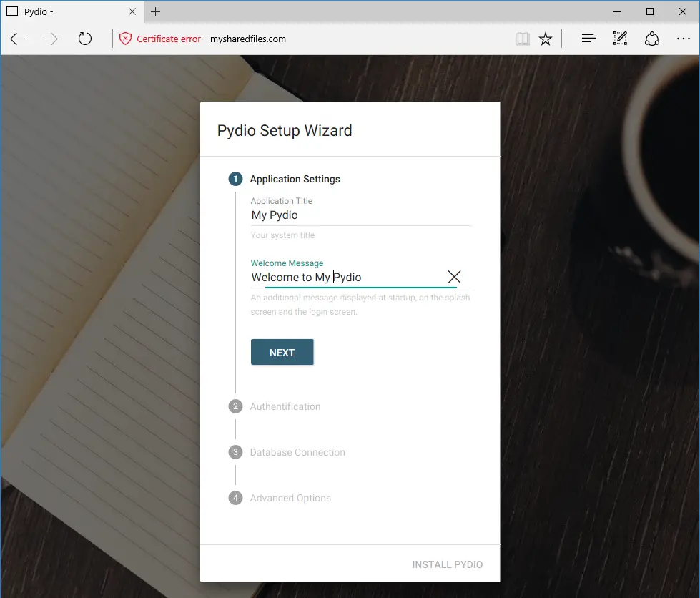Click the Welcome Message label
The height and width of the screenshot is (598, 700).
[x=287, y=263]
